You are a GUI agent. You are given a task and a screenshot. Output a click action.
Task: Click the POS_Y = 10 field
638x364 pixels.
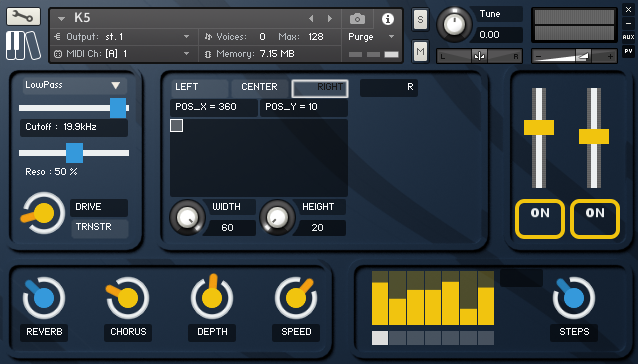(304, 107)
